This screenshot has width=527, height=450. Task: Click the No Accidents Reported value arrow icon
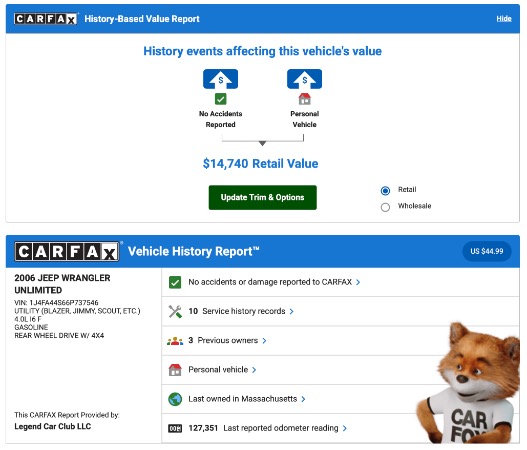(x=220, y=79)
